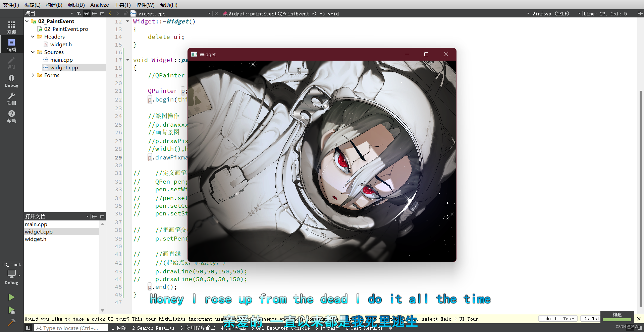The width and height of the screenshot is (644, 332).
Task: Open the 帮助(H) menu
Action: (169, 5)
